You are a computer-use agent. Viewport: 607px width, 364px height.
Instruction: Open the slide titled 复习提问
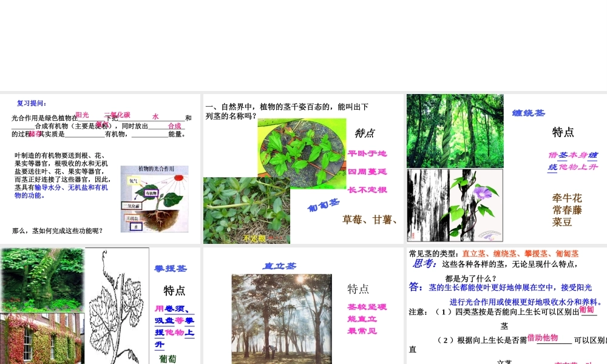[100, 169]
